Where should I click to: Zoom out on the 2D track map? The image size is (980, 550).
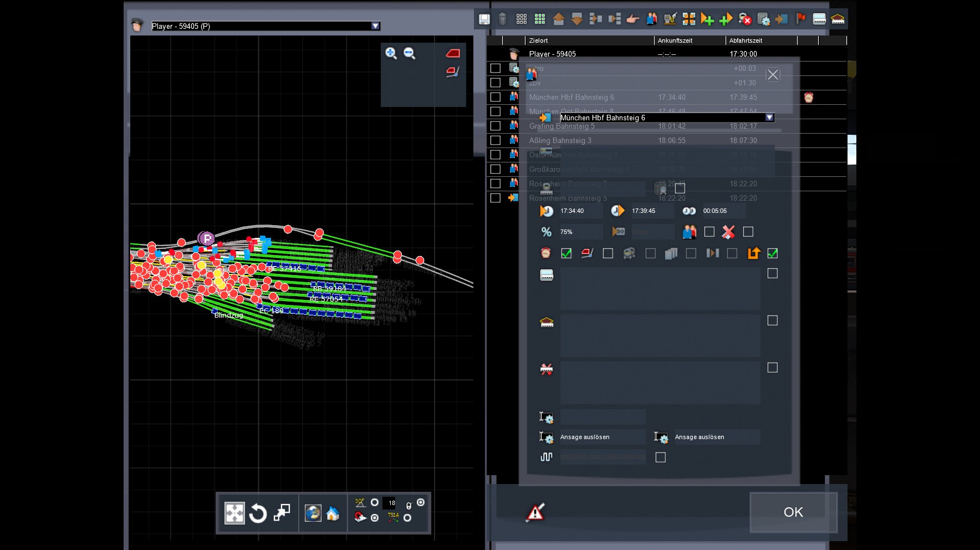point(410,53)
